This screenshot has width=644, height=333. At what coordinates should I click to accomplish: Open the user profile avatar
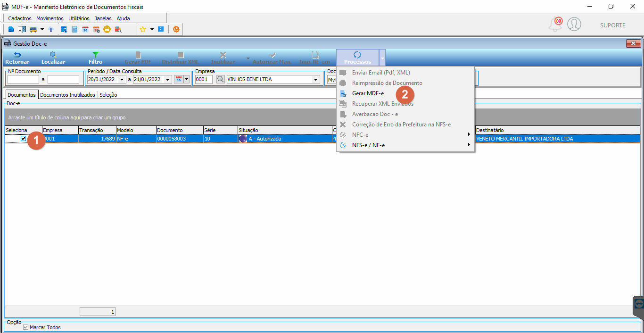(574, 24)
